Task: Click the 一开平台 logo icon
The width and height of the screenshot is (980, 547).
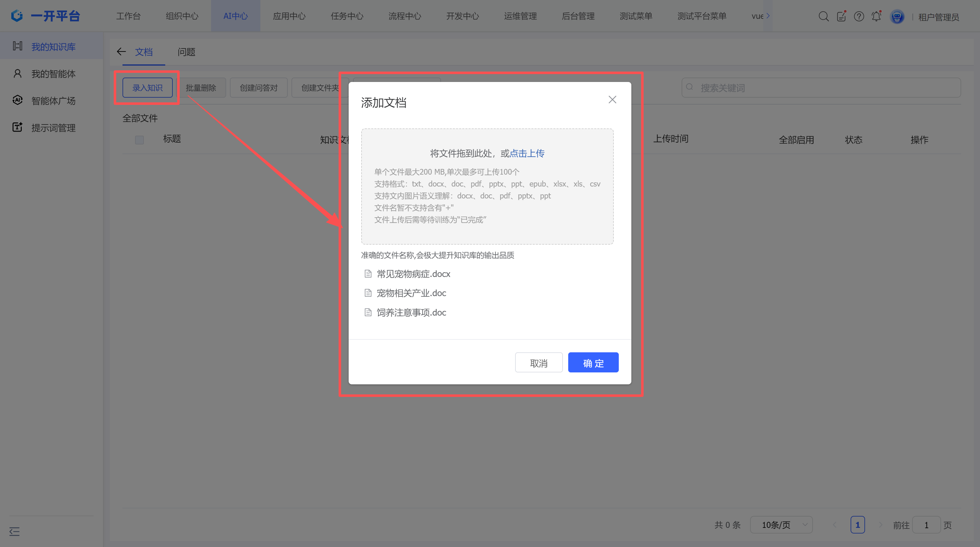Action: 17,16
